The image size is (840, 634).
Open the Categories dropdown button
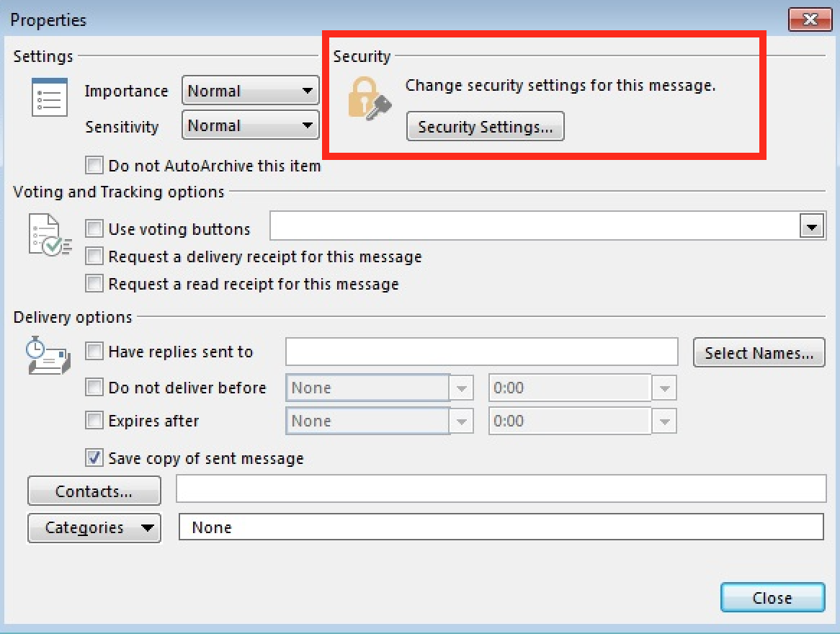point(94,527)
